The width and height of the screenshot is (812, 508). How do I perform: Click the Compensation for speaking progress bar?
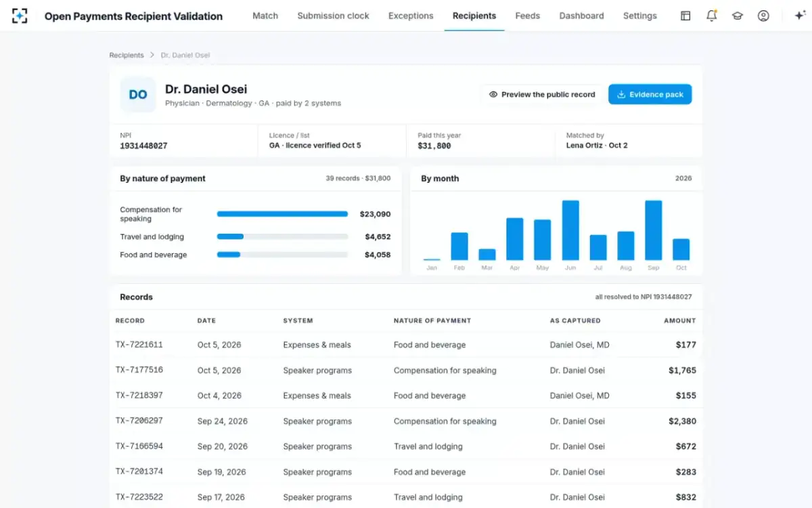coord(282,214)
